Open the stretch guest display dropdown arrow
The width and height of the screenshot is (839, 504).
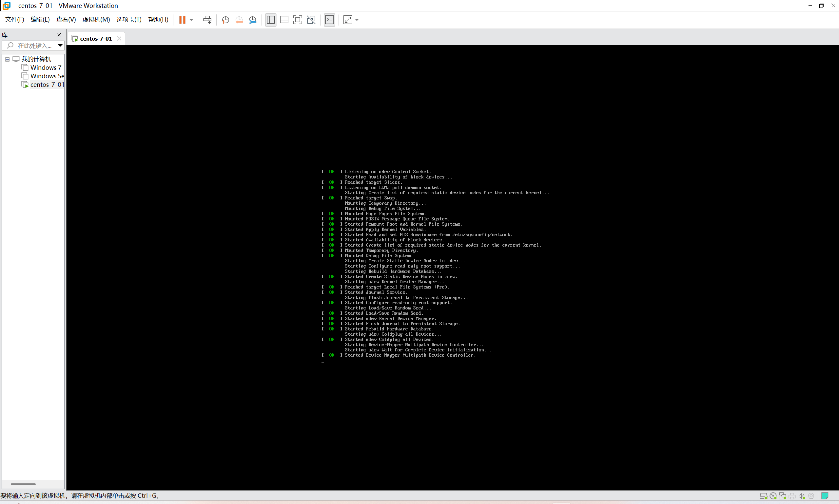pyautogui.click(x=357, y=20)
